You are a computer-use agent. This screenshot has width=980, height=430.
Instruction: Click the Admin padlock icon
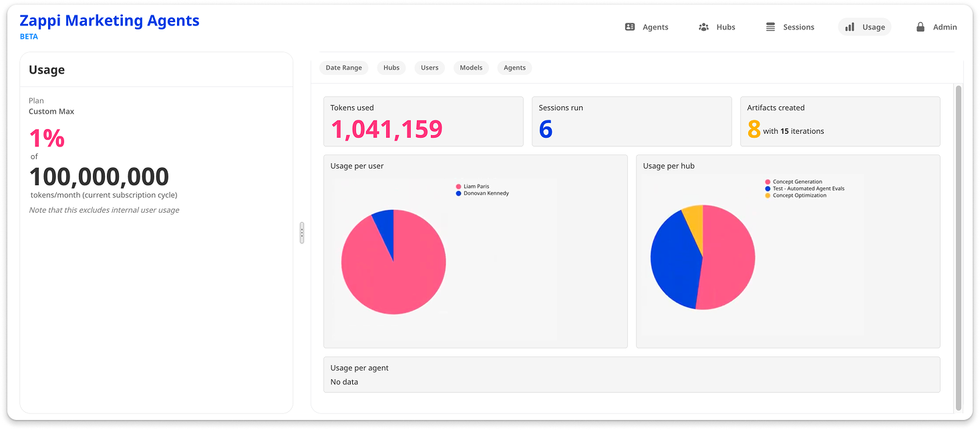coord(921,27)
